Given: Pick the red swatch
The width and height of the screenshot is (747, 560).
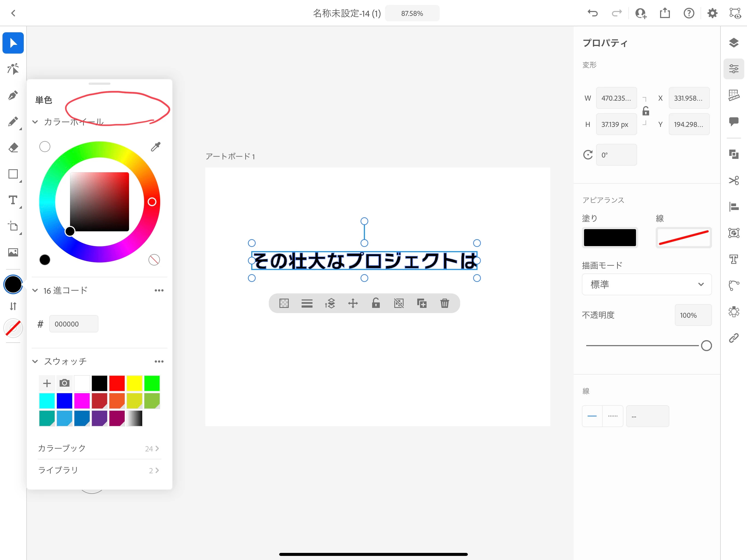Looking at the screenshot, I should tap(117, 383).
